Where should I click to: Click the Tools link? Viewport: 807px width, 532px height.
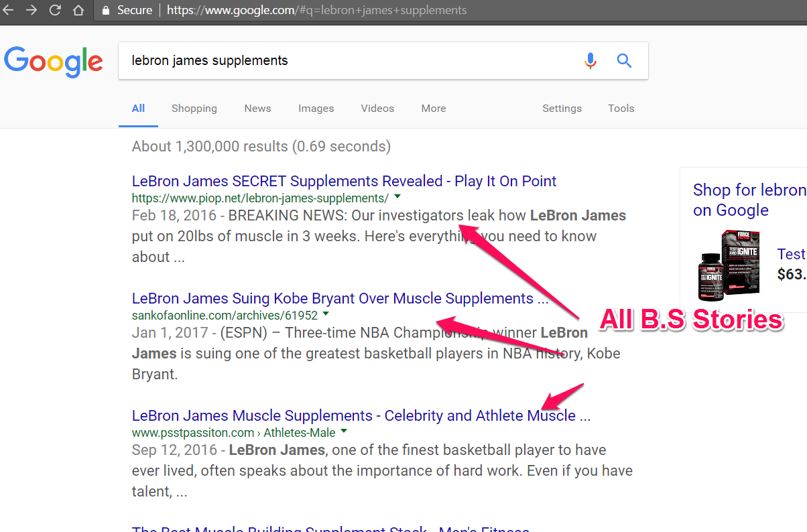click(621, 108)
